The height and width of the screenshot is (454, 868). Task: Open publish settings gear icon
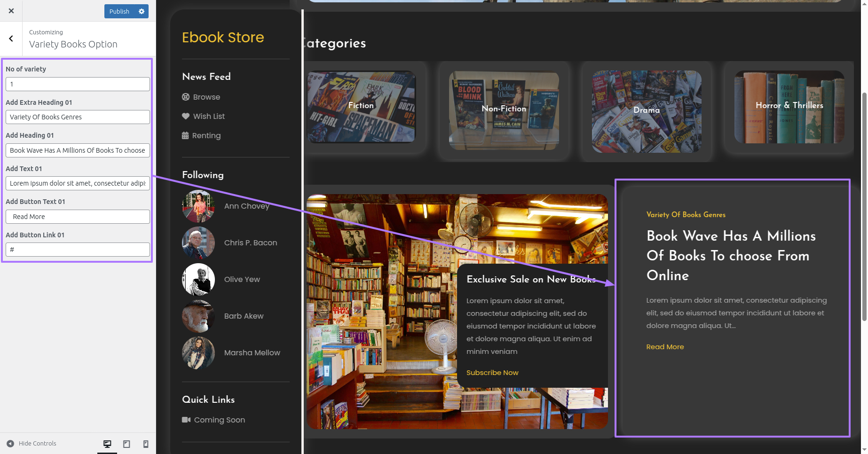coord(142,11)
